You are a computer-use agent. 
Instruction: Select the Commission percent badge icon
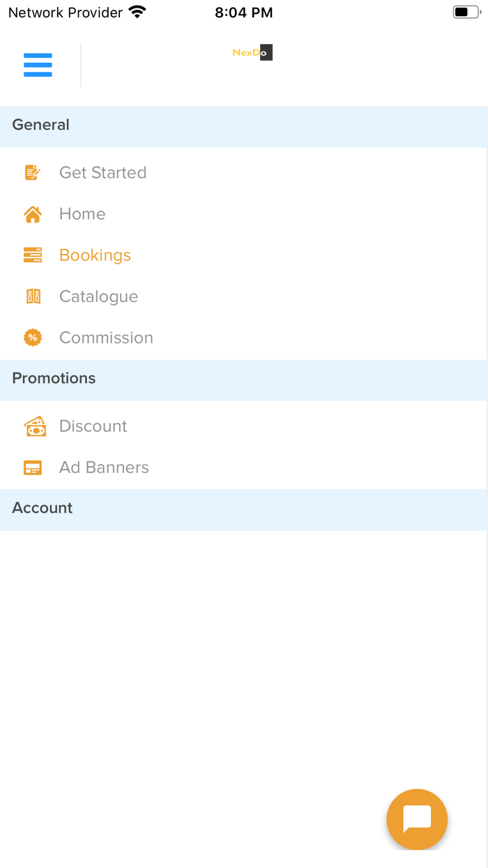[x=32, y=337]
